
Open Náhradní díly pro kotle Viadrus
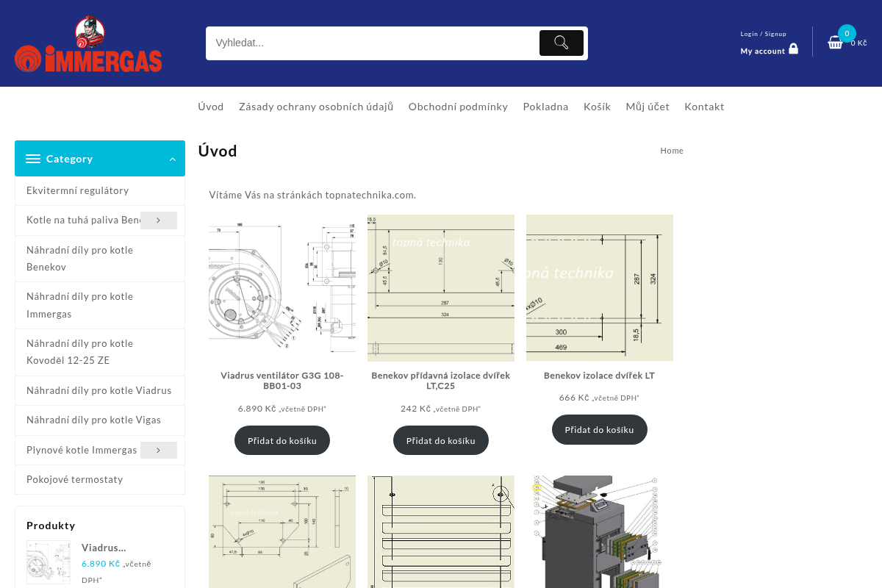tap(99, 390)
